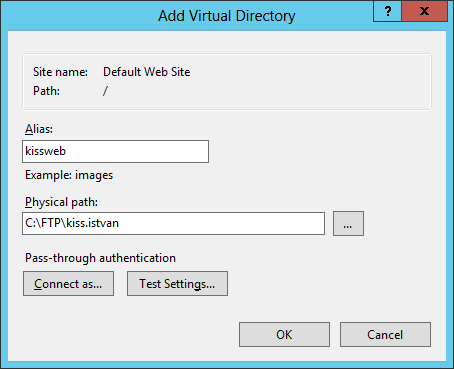
Task: Click the Pass-through authentication heading
Action: tap(100, 258)
